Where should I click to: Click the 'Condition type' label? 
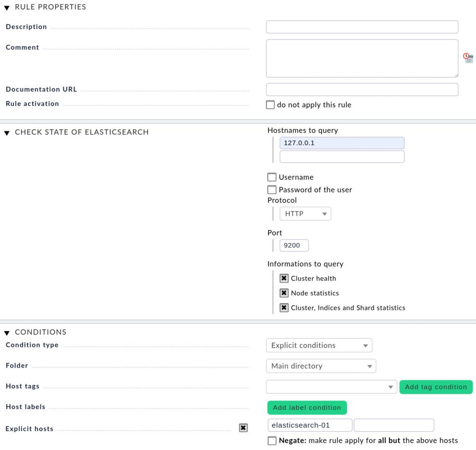coord(32,345)
